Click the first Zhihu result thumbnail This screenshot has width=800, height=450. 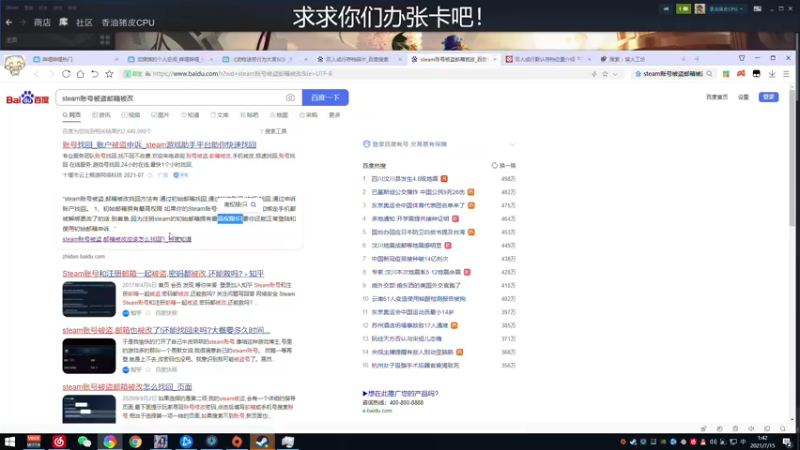(89, 299)
